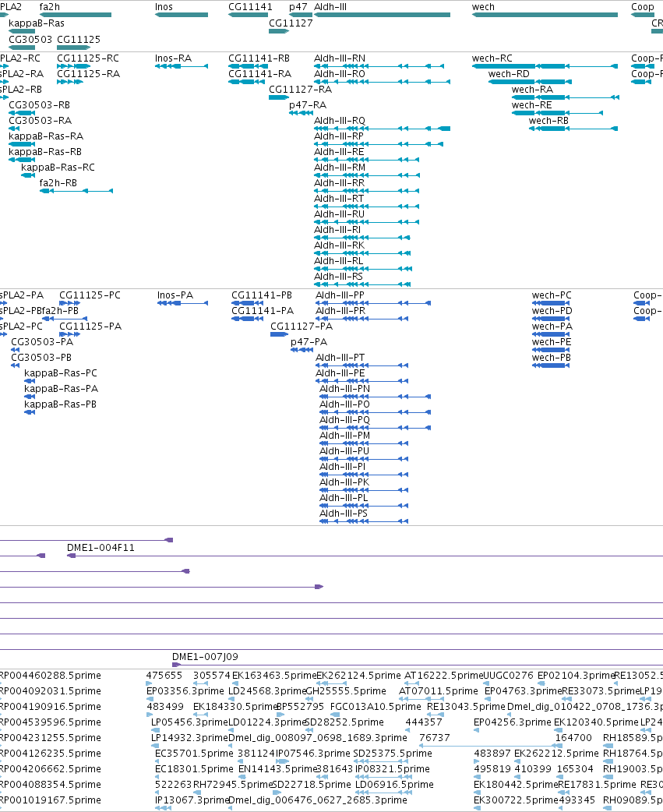Select the UUGC0276 label

tap(508, 676)
